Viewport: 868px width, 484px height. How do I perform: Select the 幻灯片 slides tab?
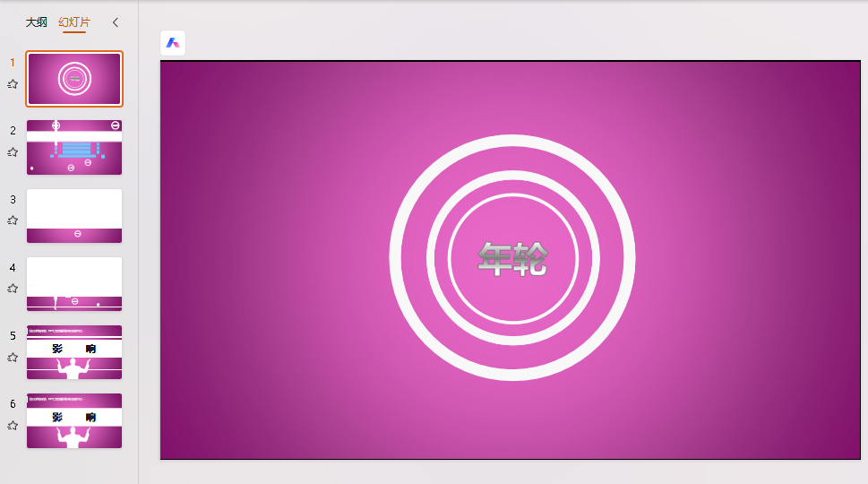(x=74, y=22)
